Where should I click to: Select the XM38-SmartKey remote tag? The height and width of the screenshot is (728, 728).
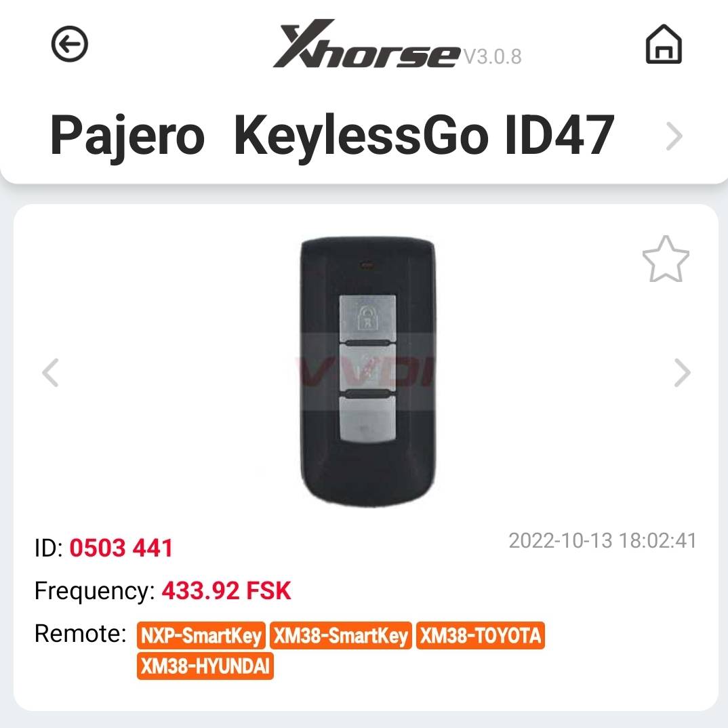pyautogui.click(x=341, y=636)
